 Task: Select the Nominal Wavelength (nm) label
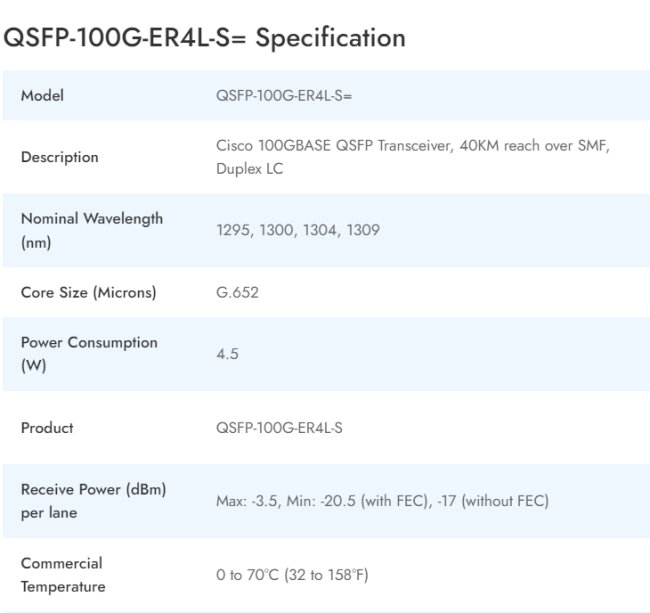(x=91, y=230)
